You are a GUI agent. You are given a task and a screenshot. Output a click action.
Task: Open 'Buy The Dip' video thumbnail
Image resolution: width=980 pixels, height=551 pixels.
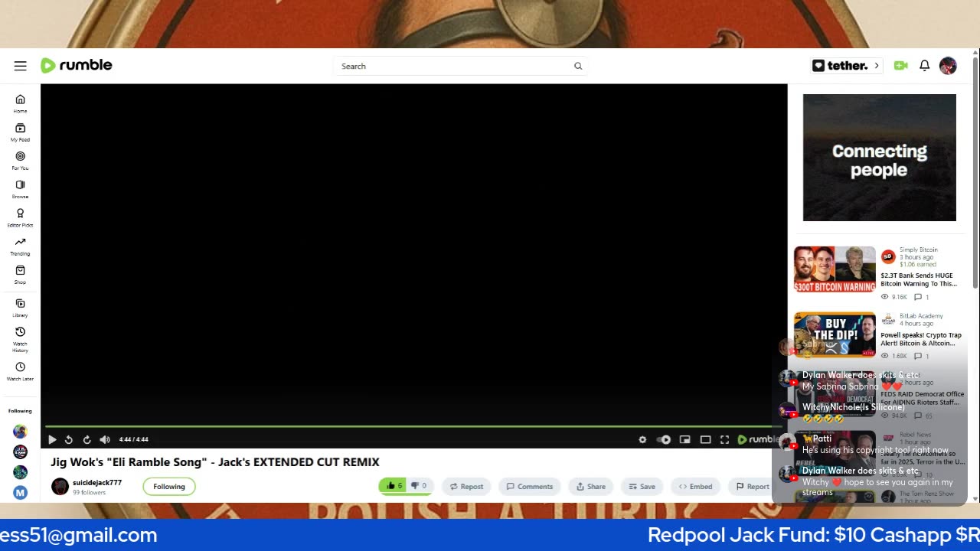click(x=835, y=334)
